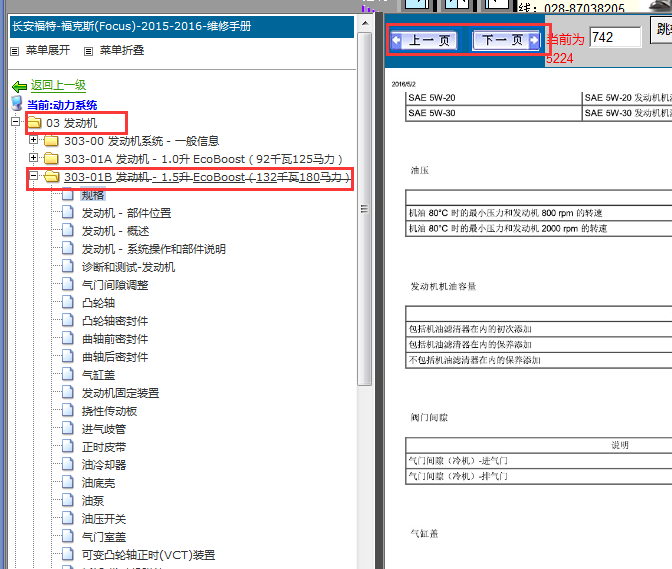Open 曲轴后密封件 page
This screenshot has width=672, height=569.
tap(115, 357)
